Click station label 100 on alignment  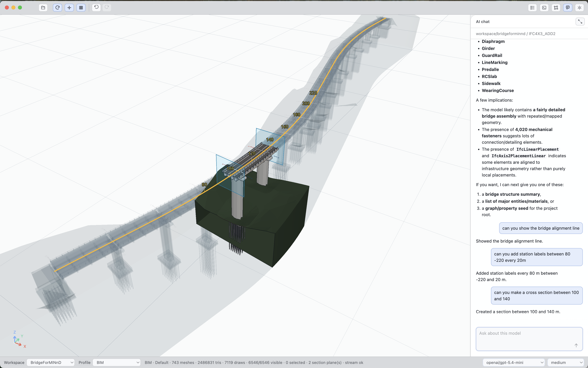(230, 169)
